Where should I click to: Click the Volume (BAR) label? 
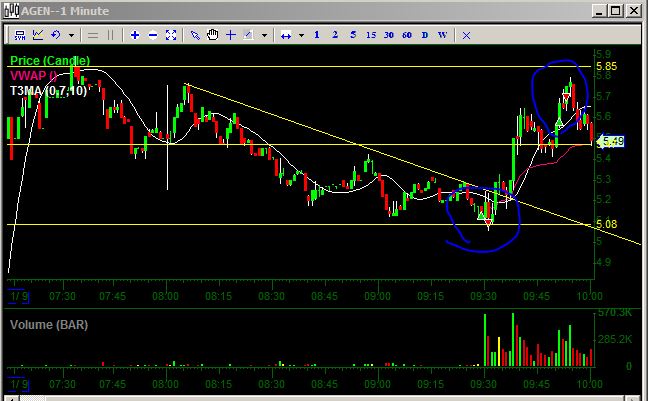[x=49, y=325]
